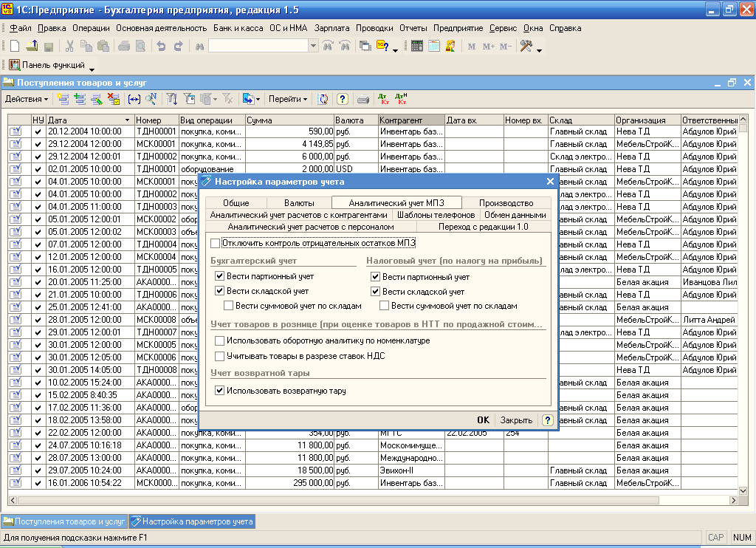Switch to Настройка параметров учета window tab
The width and height of the screenshot is (756, 548).
click(192, 521)
